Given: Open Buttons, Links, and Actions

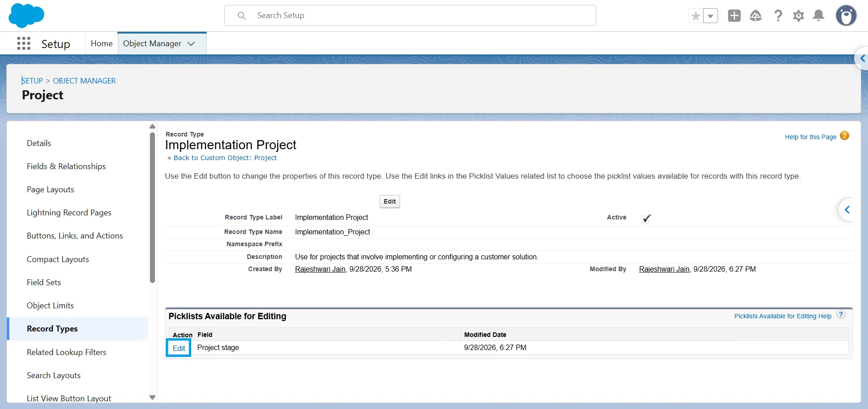Looking at the screenshot, I should tap(75, 236).
